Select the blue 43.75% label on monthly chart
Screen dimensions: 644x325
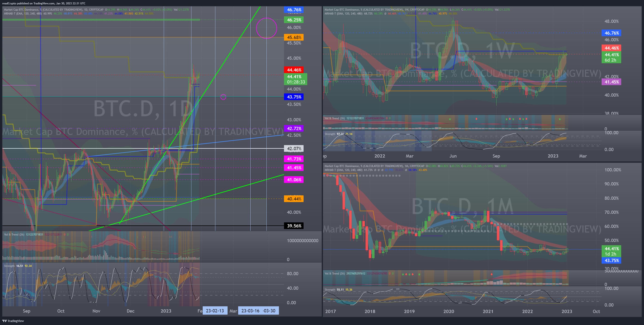pos(612,260)
